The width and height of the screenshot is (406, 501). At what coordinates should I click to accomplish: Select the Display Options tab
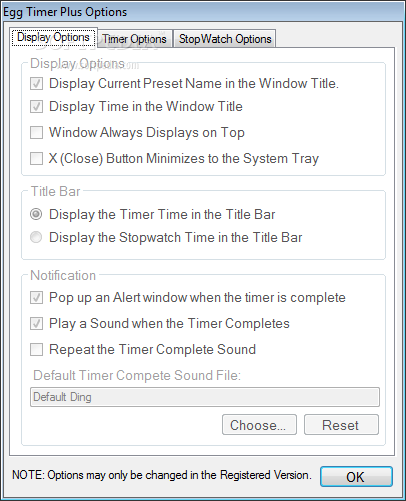coord(53,37)
